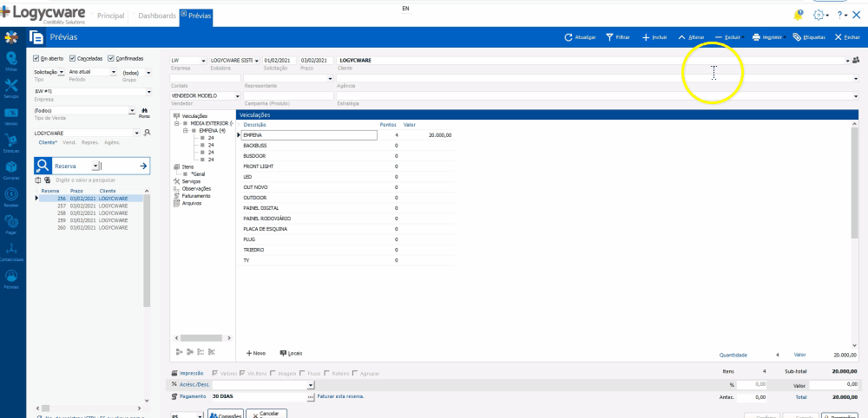Screen dimensions: 868x418
Task: Switch to the Dashboards tab
Action: click(x=156, y=16)
